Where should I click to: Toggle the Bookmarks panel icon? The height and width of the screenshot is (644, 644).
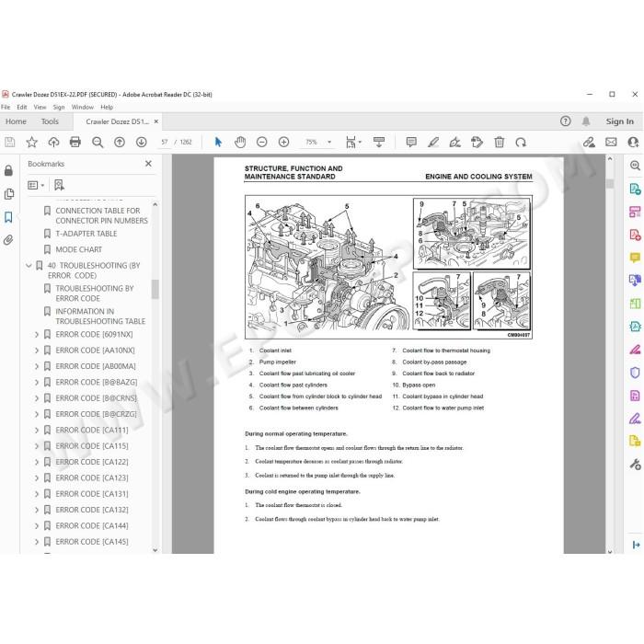coord(8,217)
